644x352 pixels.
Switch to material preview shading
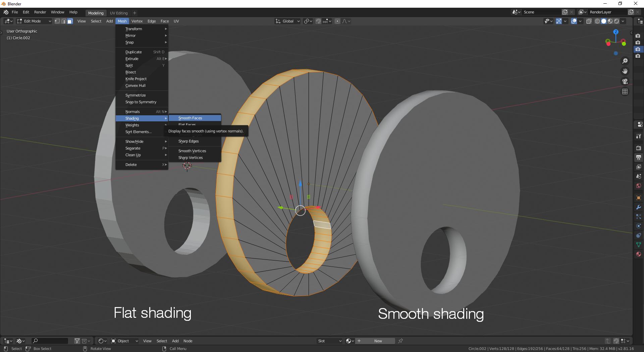click(x=610, y=21)
